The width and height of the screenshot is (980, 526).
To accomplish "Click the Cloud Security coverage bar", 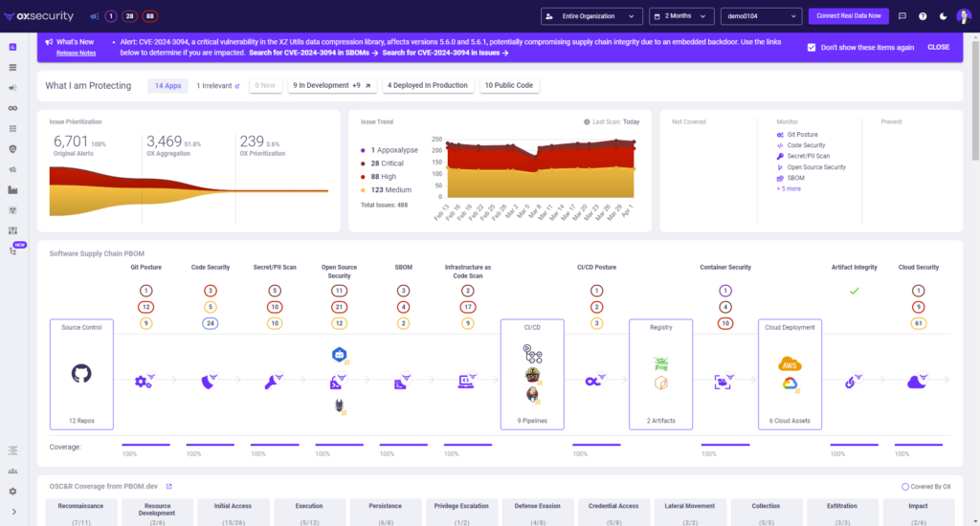I will click(x=918, y=445).
